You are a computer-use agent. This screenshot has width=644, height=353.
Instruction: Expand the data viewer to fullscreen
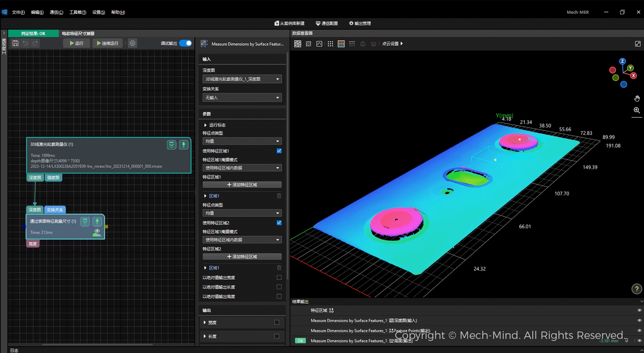click(x=638, y=44)
